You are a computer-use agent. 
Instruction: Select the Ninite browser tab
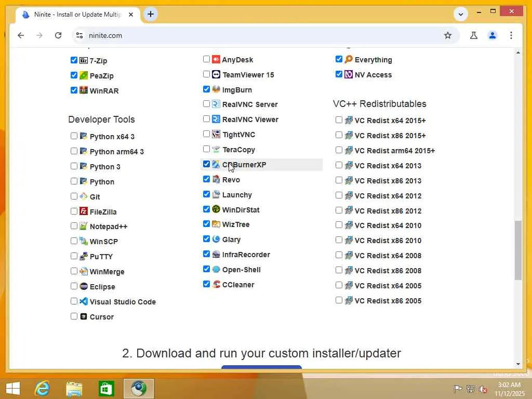77,15
